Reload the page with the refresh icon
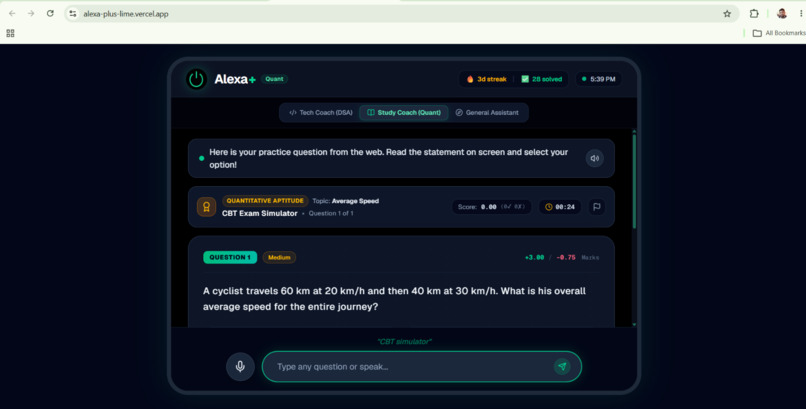 50,14
